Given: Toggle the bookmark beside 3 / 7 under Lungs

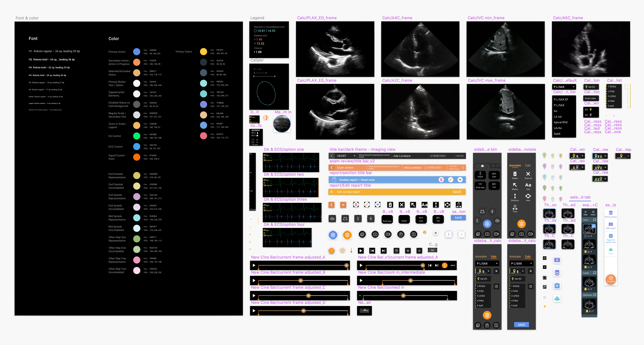Looking at the screenshot, I should click(586, 289).
